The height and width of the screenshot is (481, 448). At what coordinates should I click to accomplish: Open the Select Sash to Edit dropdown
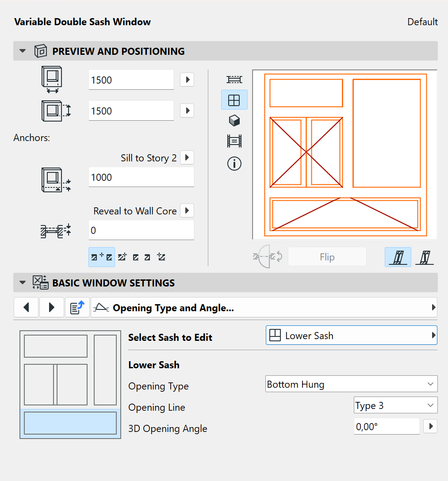tap(351, 335)
